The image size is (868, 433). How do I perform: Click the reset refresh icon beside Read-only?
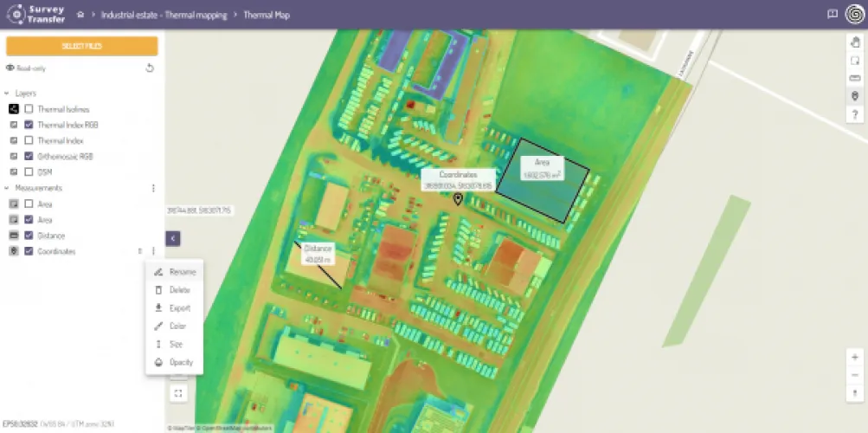click(150, 68)
